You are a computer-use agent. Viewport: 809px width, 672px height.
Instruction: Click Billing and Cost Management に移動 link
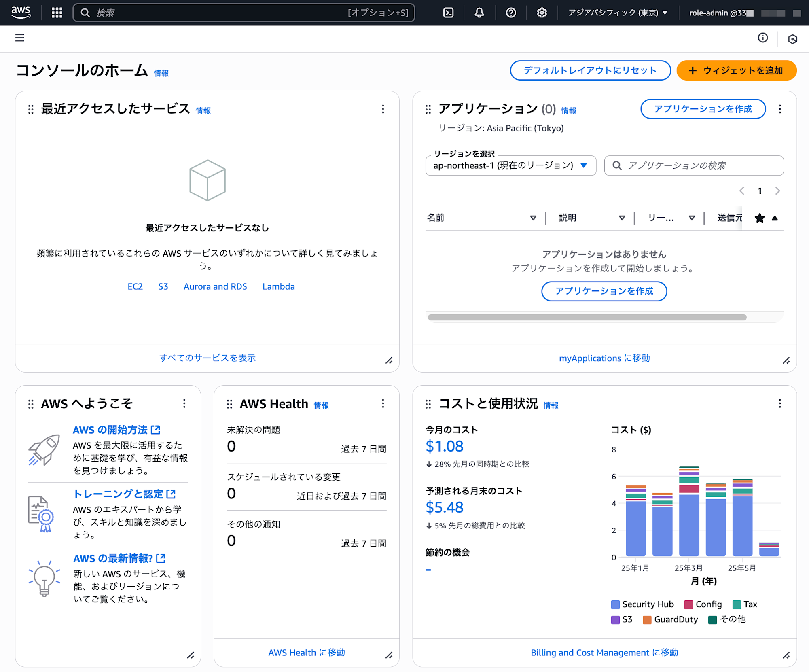click(x=604, y=653)
